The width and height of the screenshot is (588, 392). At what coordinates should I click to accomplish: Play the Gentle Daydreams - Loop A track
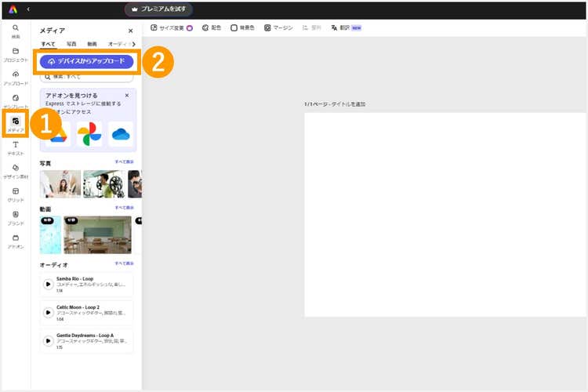pyautogui.click(x=48, y=340)
